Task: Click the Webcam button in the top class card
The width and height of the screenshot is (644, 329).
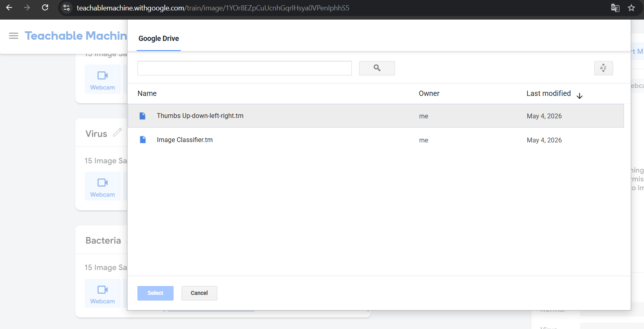Action: click(x=103, y=79)
